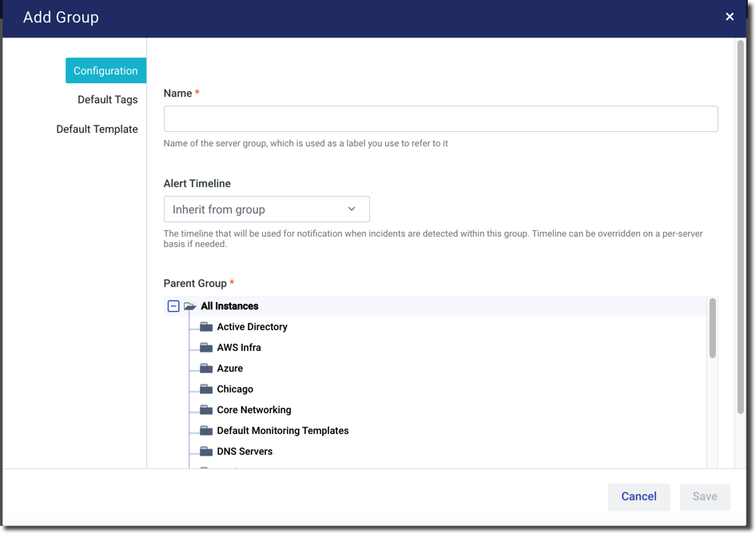Open the Alert Timeline dropdown
Viewport: 756px width, 534px height.
[x=266, y=209]
